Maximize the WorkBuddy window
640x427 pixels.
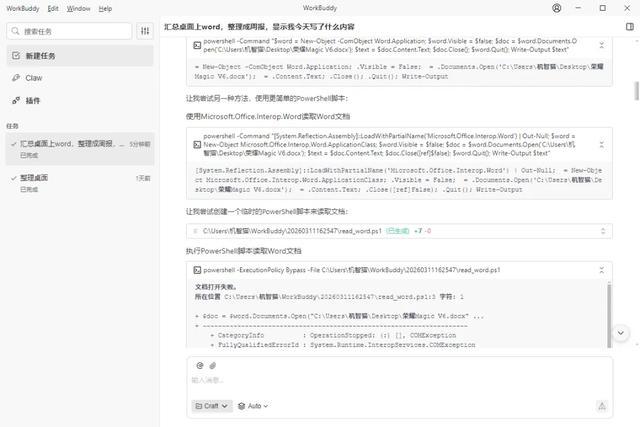tap(602, 8)
